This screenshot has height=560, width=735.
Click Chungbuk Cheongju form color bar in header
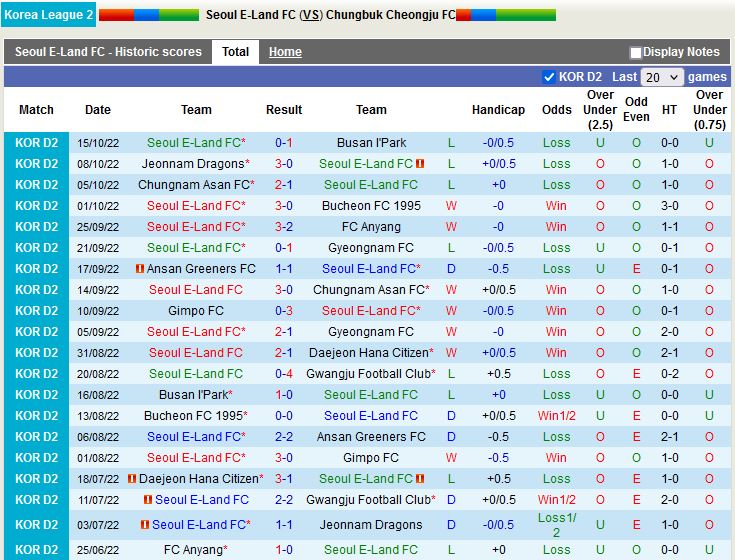coord(506,15)
